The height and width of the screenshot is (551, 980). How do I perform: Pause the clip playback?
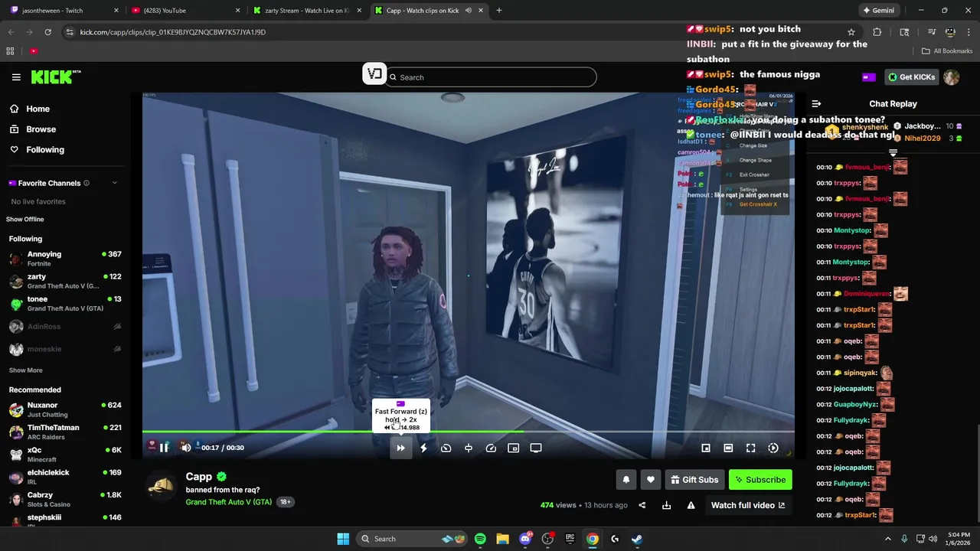[164, 448]
